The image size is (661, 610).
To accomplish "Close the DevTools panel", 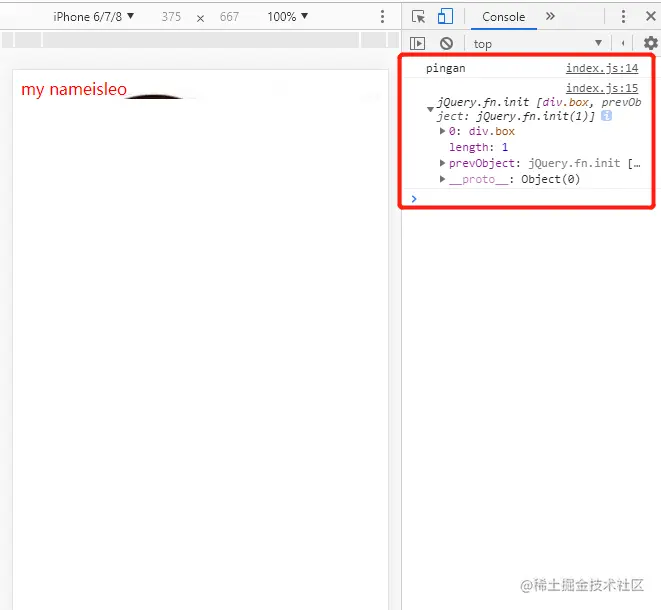I will coord(650,16).
